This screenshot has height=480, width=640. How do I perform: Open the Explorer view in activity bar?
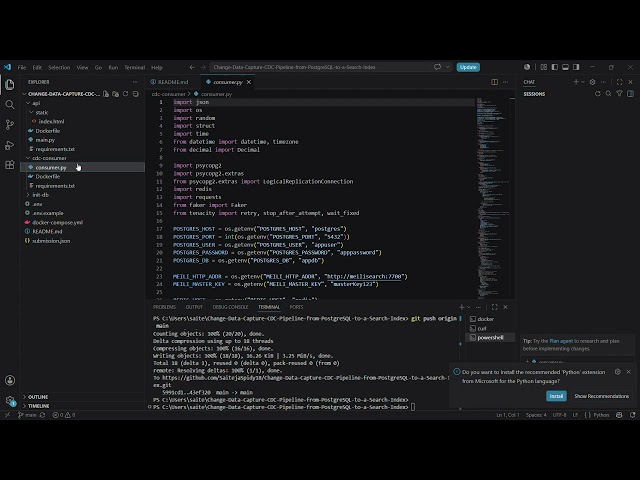click(x=10, y=84)
